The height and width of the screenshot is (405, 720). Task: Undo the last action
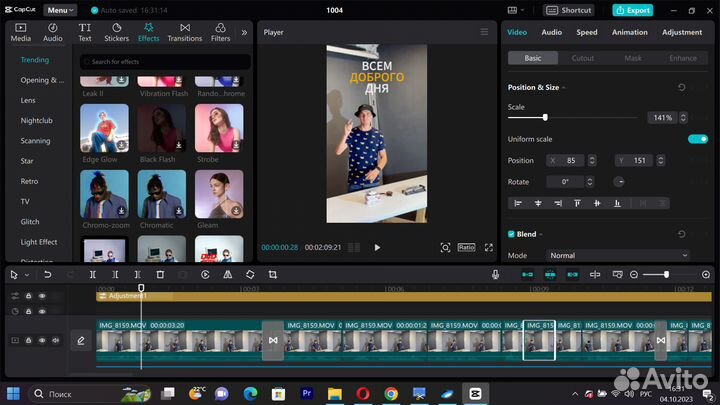point(47,275)
